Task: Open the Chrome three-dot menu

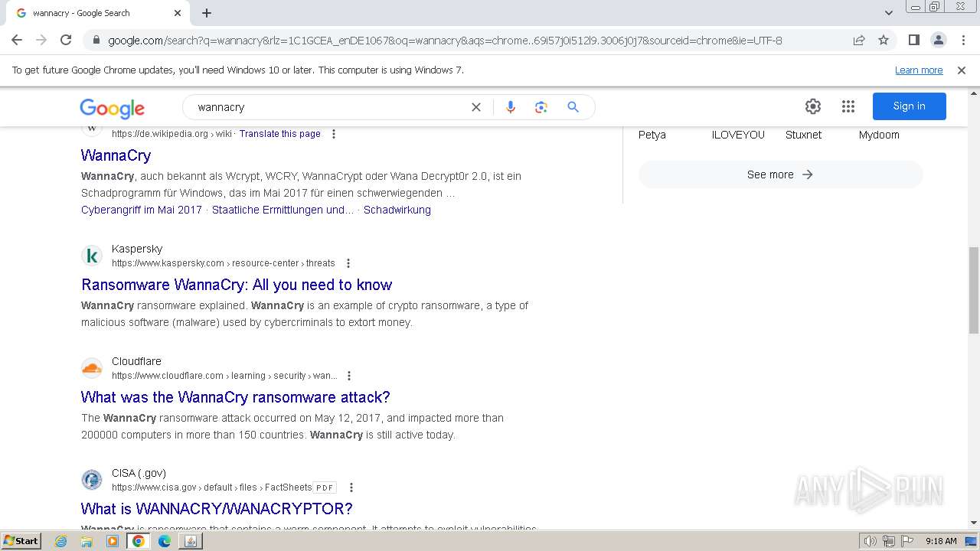Action: 962,40
